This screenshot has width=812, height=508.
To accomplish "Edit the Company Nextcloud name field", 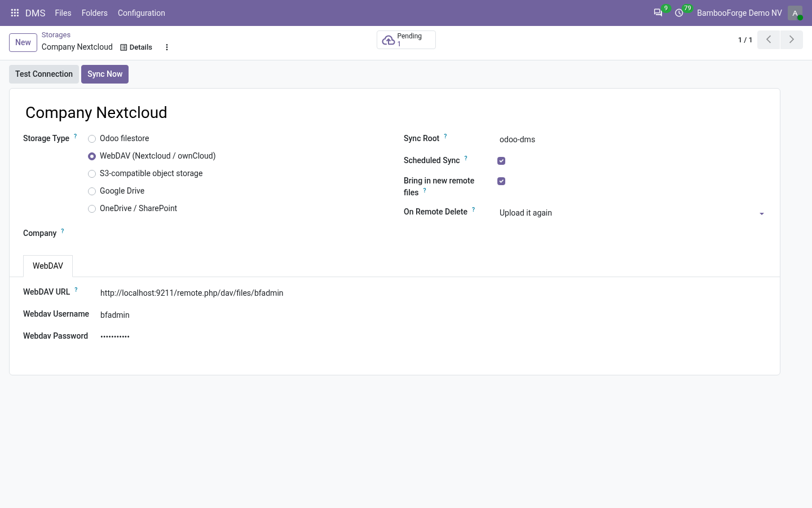I will (x=395, y=112).
